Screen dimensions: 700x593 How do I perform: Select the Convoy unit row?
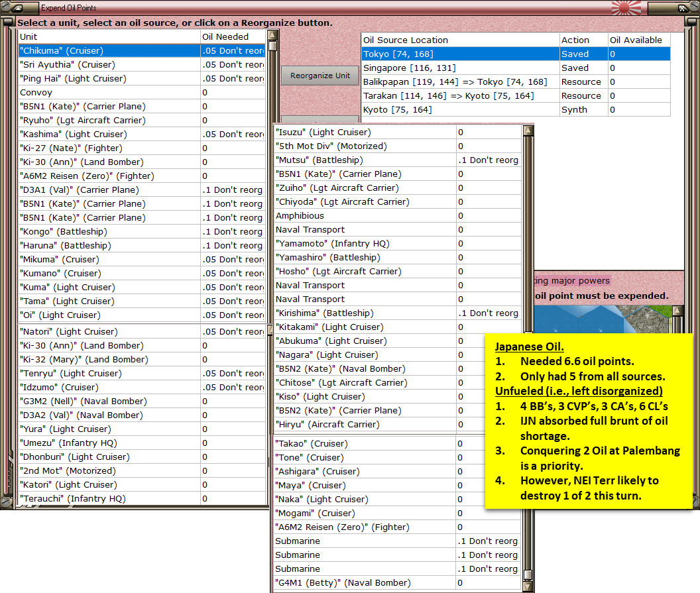tap(142, 92)
